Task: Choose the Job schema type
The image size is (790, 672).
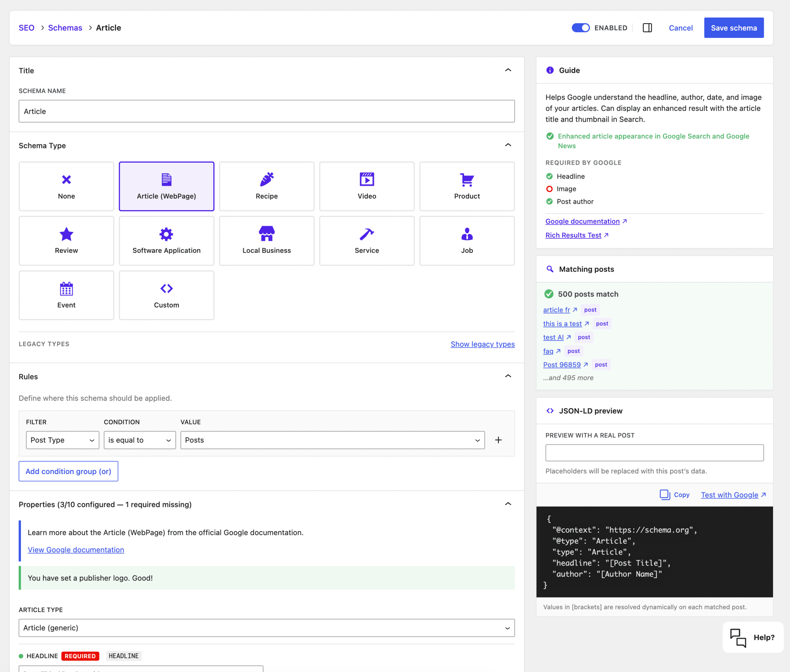Action: [467, 241]
